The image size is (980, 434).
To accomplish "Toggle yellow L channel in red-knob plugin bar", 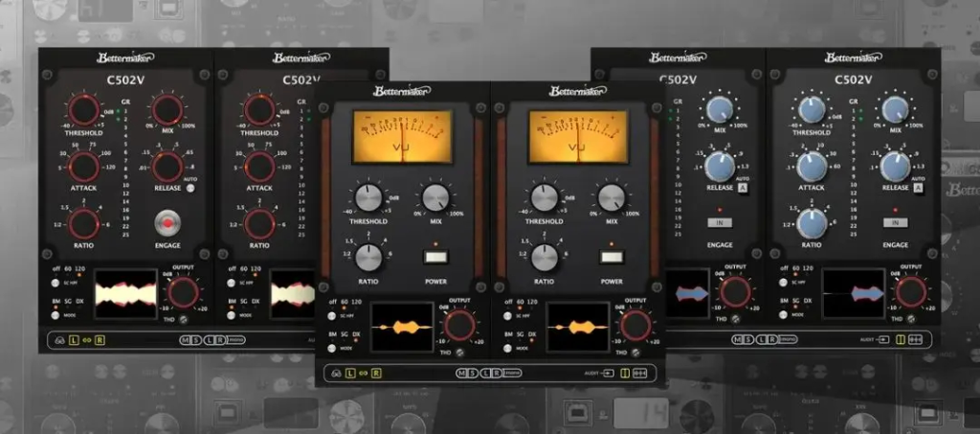I will (x=74, y=340).
